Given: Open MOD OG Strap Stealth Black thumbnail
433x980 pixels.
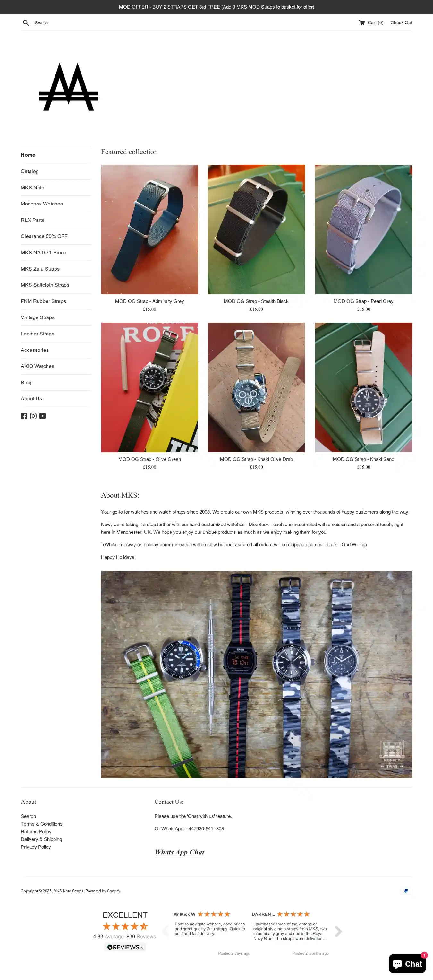Looking at the screenshot, I should click(x=256, y=230).
